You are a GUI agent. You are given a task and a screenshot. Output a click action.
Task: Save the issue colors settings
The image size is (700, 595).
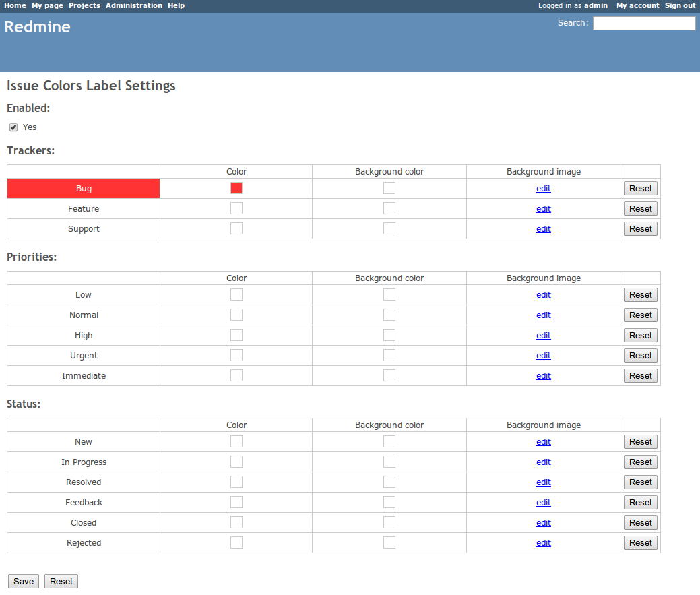point(24,581)
